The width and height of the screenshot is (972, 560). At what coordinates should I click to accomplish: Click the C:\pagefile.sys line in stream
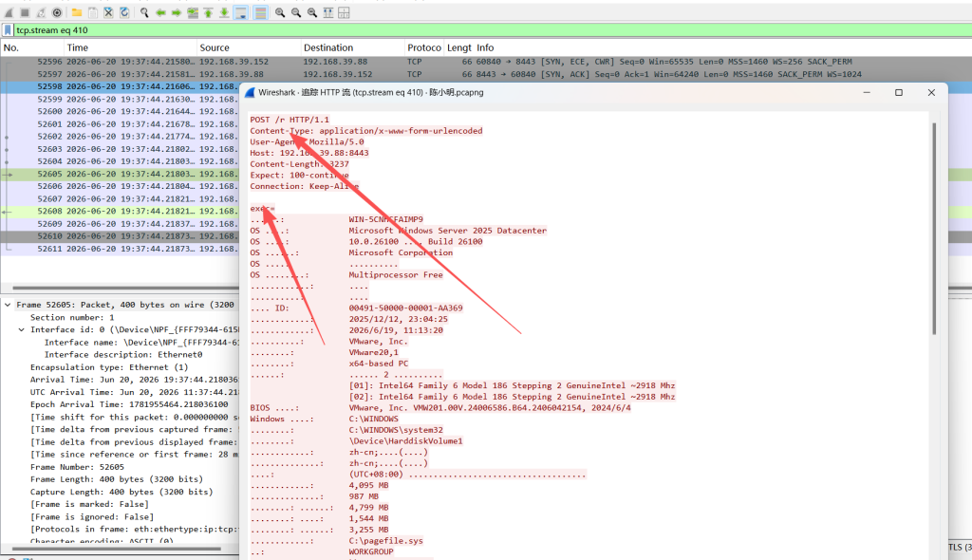[385, 541]
